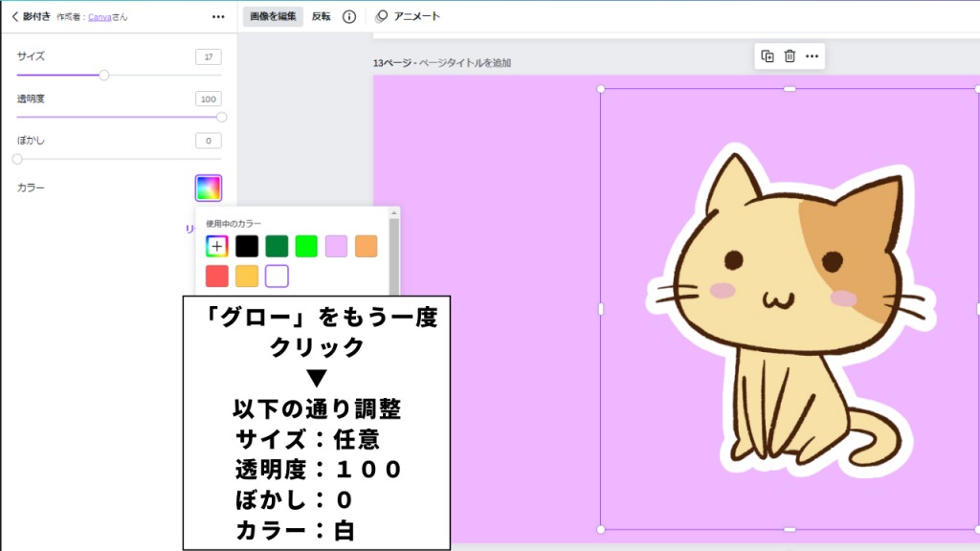Click the page title field ページタイトルを追加

tap(465, 63)
